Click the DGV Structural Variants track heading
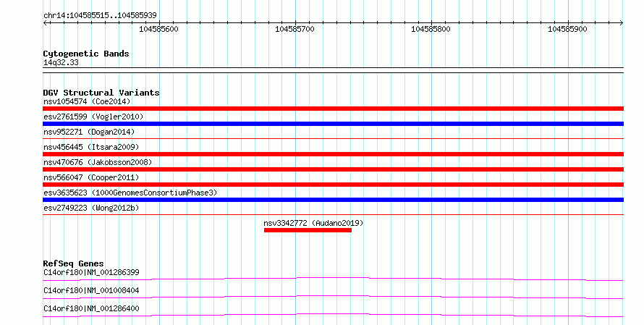 point(101,93)
